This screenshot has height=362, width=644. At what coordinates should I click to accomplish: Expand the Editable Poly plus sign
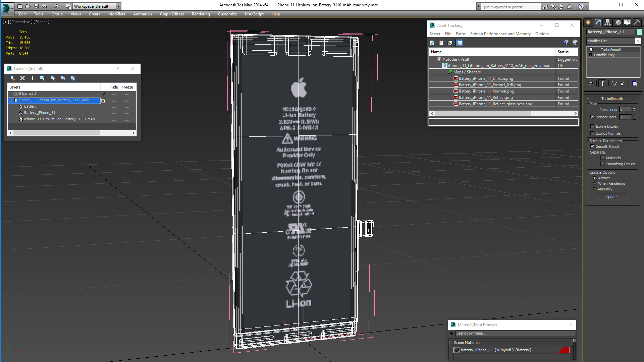[590, 55]
